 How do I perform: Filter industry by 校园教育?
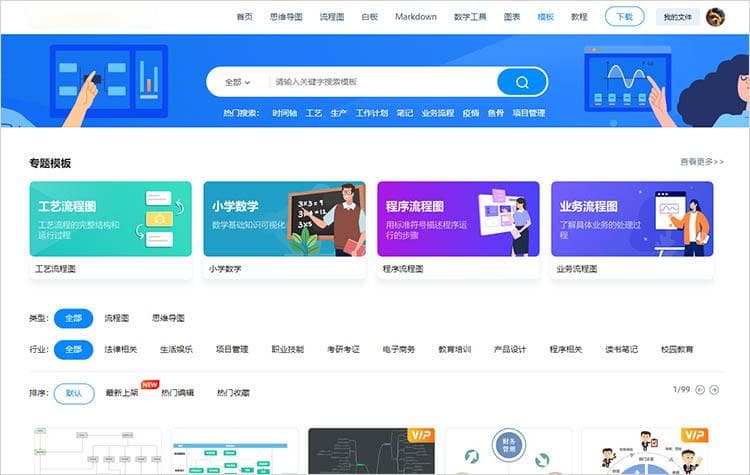677,349
